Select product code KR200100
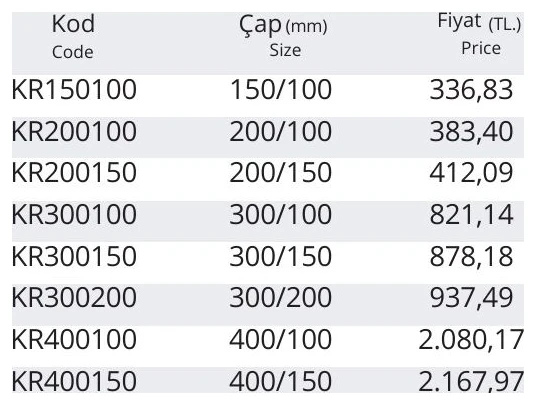This screenshot has height=405, width=536. point(74,132)
